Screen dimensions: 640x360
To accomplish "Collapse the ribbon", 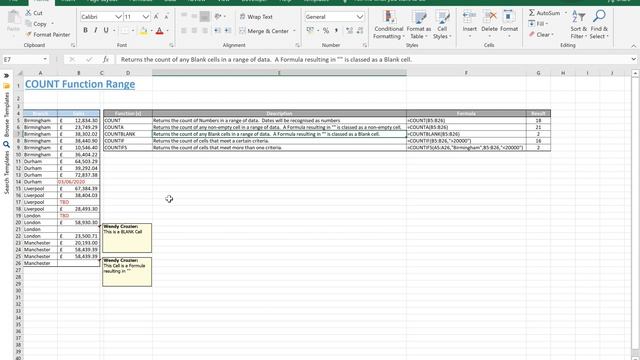I will [x=633, y=46].
